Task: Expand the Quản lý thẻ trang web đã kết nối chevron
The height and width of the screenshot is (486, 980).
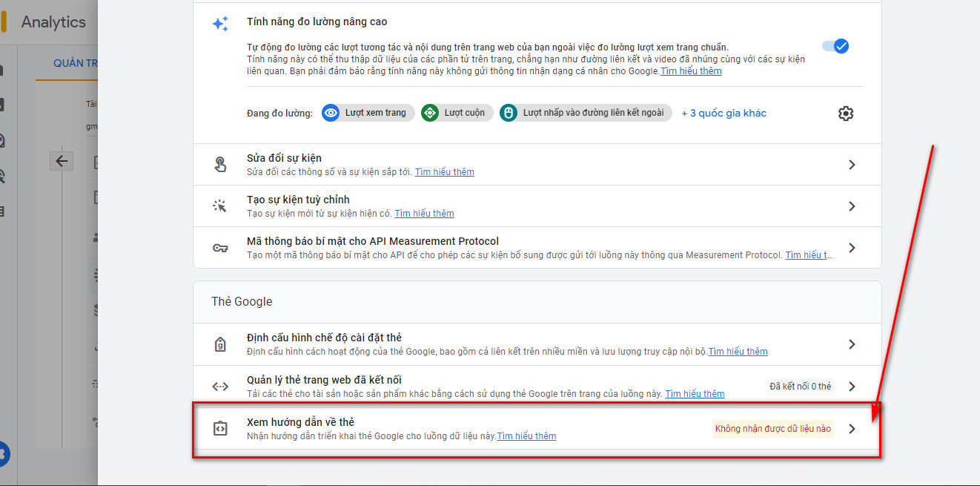Action: (x=852, y=387)
